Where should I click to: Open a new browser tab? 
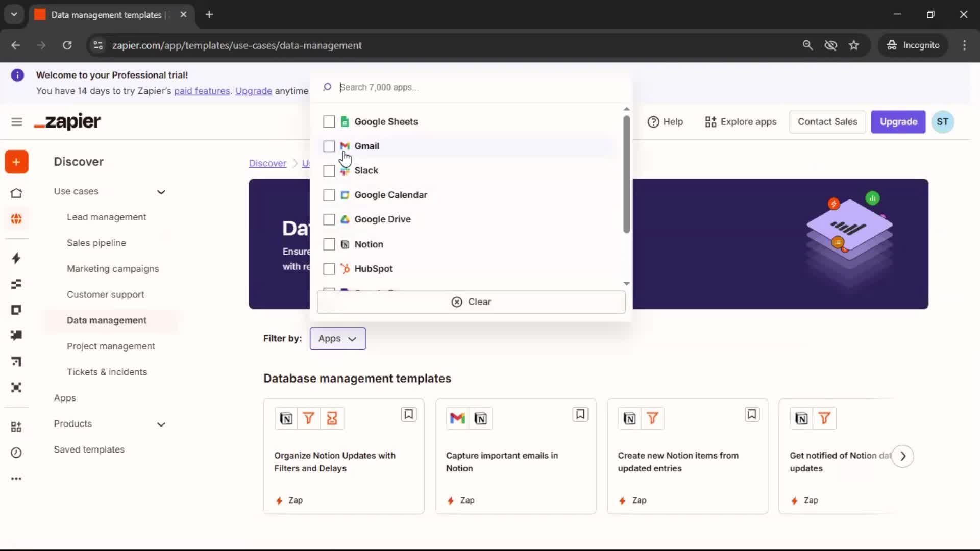click(x=209, y=15)
